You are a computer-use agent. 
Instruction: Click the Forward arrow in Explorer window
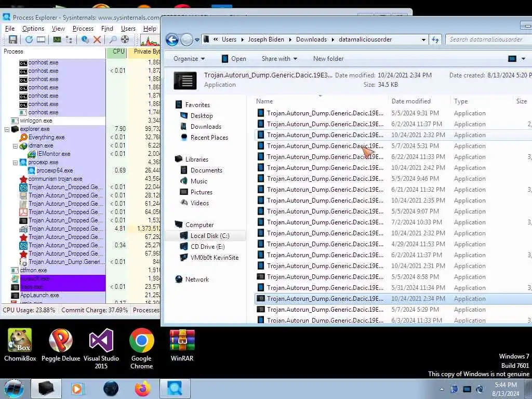[x=187, y=39]
